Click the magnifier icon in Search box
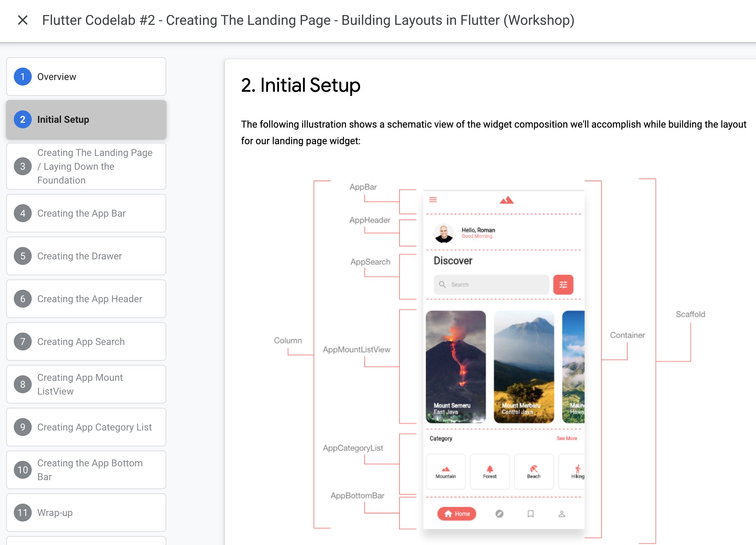 (442, 285)
